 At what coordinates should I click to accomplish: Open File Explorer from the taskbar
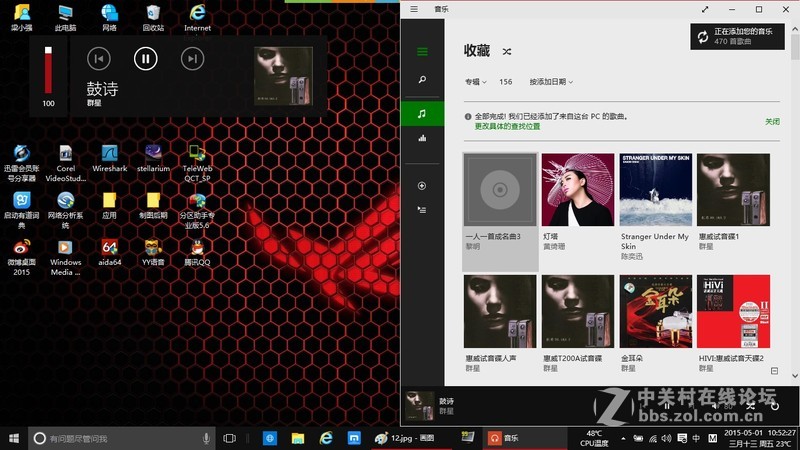tap(297, 438)
